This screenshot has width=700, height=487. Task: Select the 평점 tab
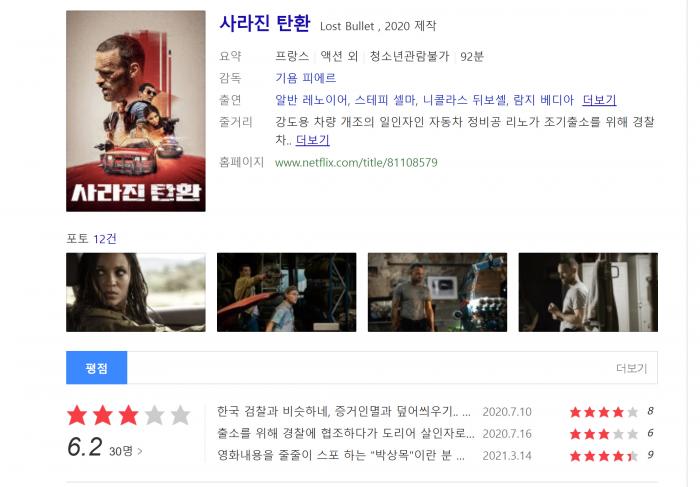pos(96,368)
